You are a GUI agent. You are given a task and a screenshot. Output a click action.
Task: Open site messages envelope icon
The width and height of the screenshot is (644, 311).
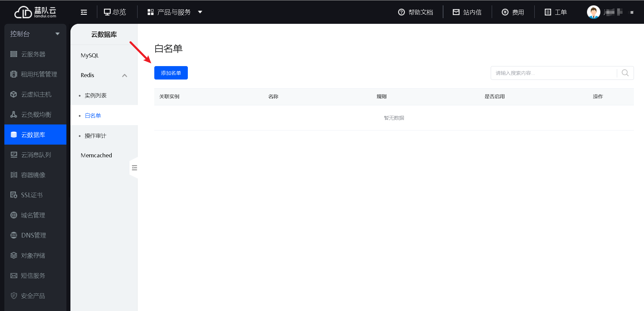pos(456,12)
